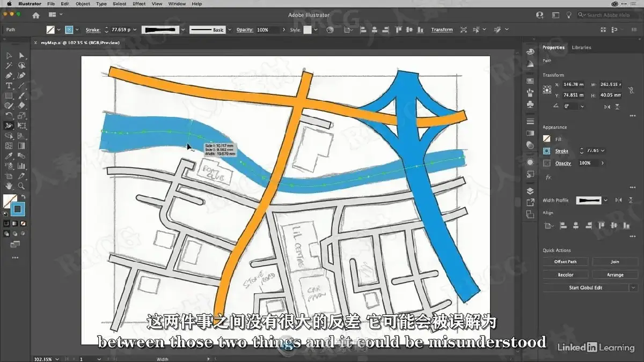Click the Stroke swatch in Appearance section

(547, 151)
